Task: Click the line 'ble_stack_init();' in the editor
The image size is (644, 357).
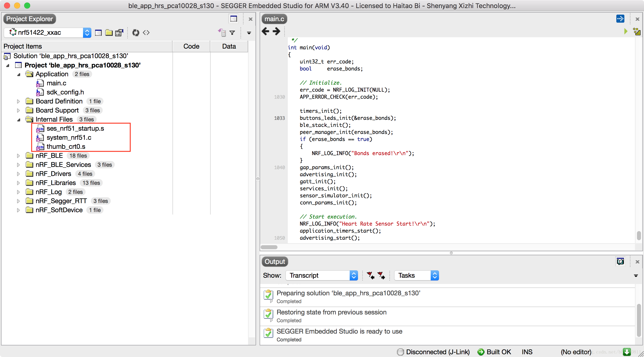Action: 325,125
